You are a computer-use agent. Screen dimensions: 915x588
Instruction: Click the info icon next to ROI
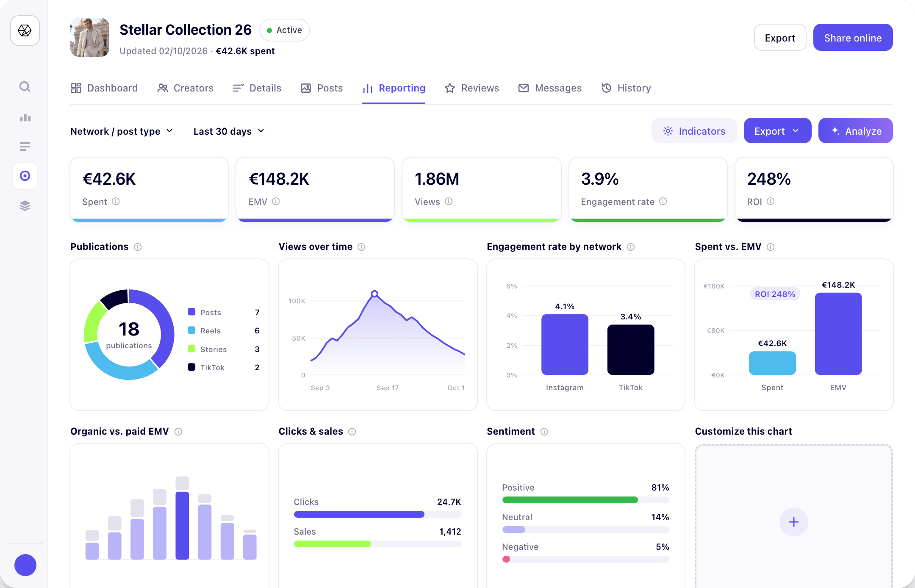(771, 202)
